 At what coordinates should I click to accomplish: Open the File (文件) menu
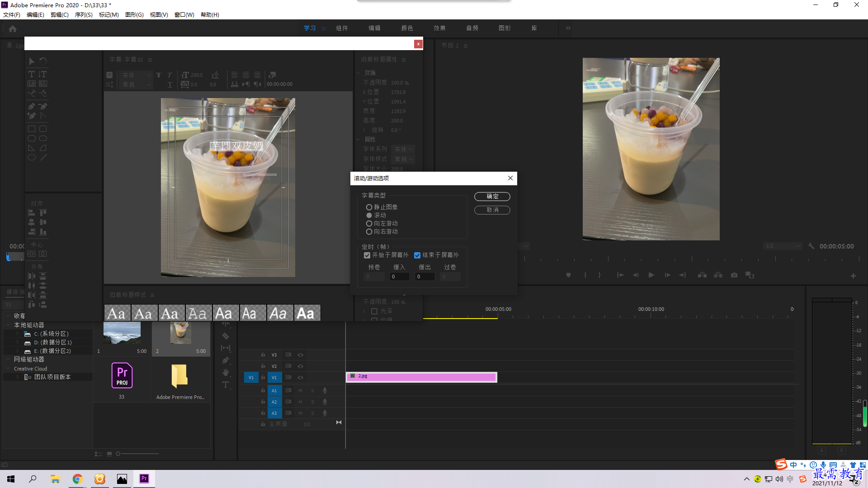[x=11, y=15]
